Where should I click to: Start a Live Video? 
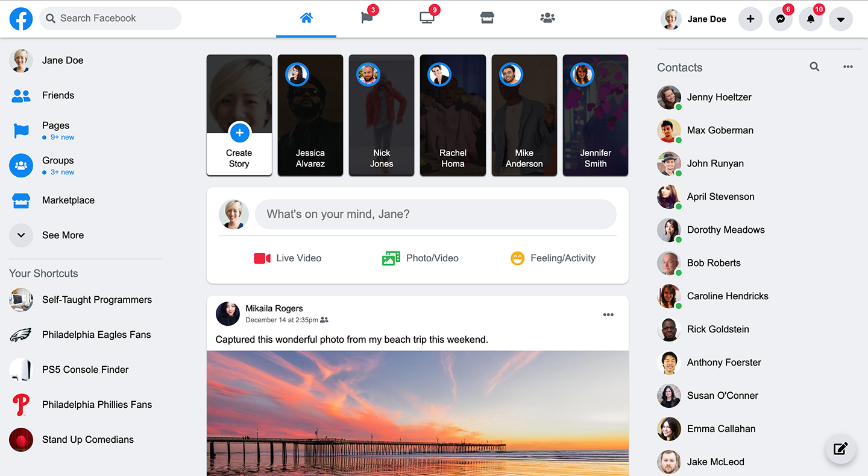tap(288, 258)
